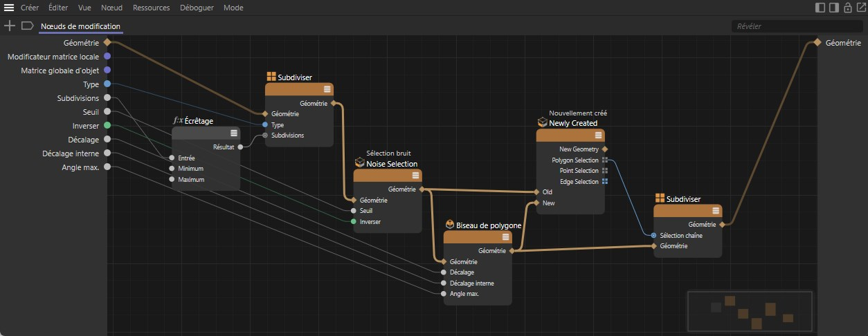Click the Newly Created node icon
868x336 pixels.
542,122
